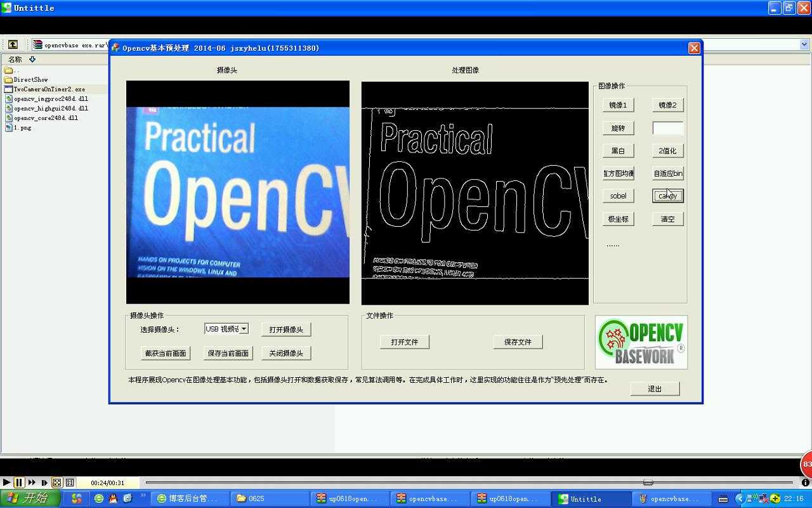This screenshot has height=508, width=812.
Task: Click the 1:1 original size icon
Action: pyautogui.click(x=70, y=483)
